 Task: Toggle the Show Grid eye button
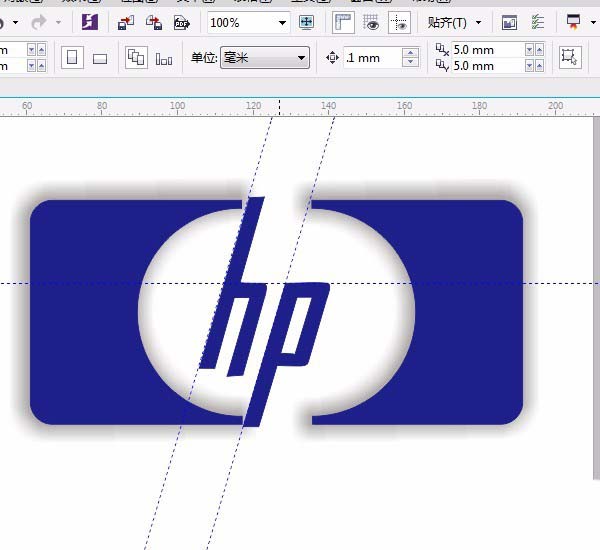(x=371, y=23)
